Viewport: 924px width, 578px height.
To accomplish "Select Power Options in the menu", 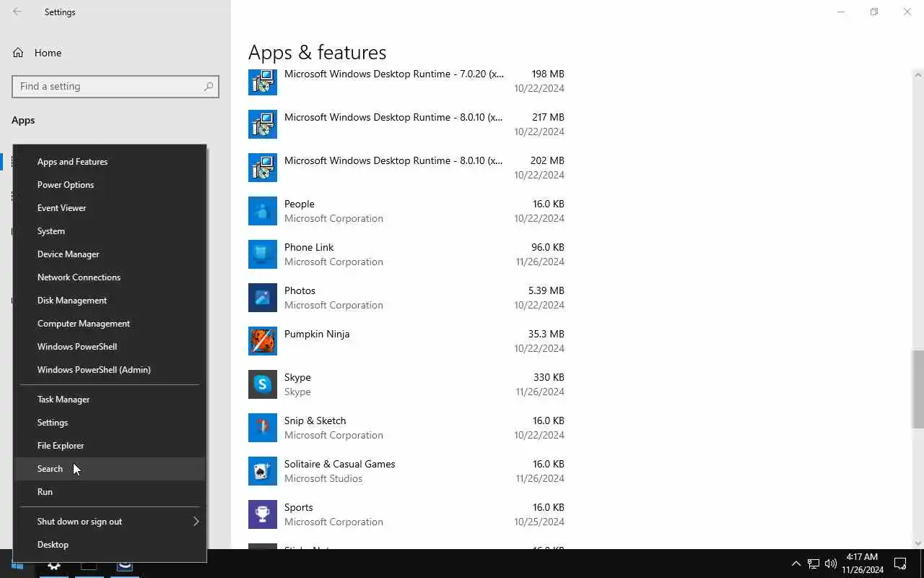I will coord(110,185).
